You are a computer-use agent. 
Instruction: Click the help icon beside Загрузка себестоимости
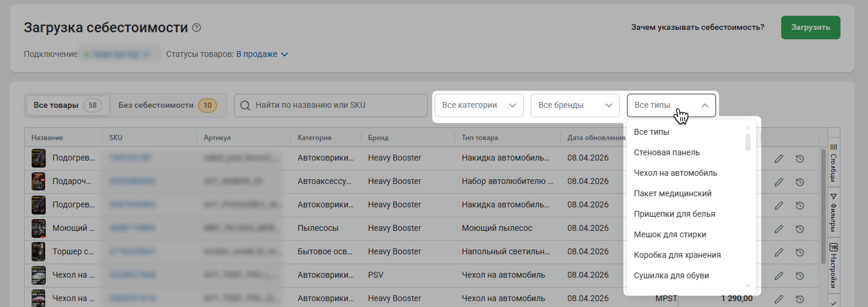pyautogui.click(x=196, y=28)
